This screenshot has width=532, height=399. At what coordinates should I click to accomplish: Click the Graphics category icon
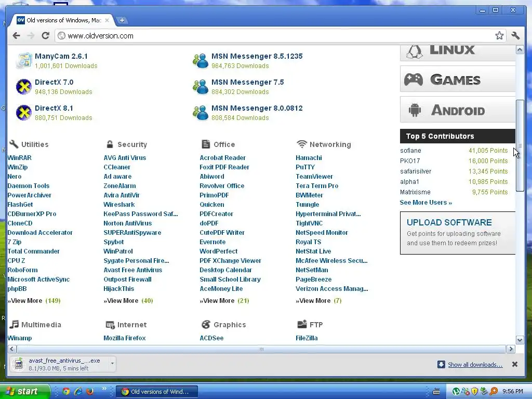pos(206,324)
